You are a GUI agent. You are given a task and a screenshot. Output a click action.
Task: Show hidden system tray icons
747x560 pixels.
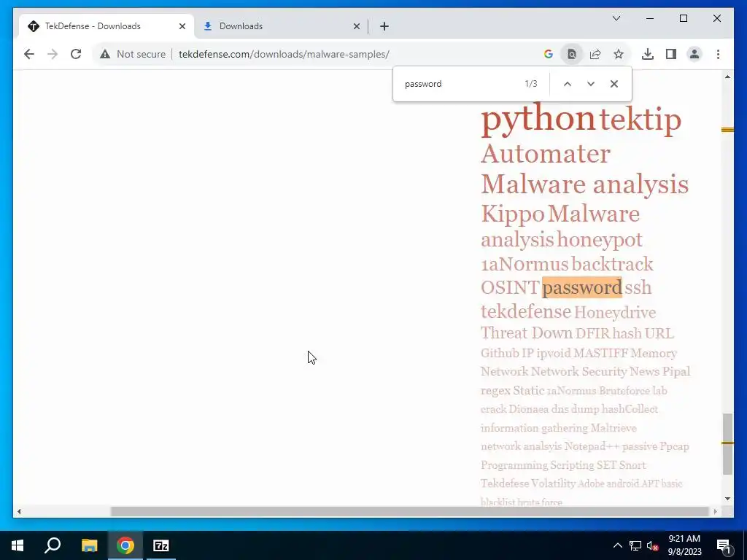[617, 545]
